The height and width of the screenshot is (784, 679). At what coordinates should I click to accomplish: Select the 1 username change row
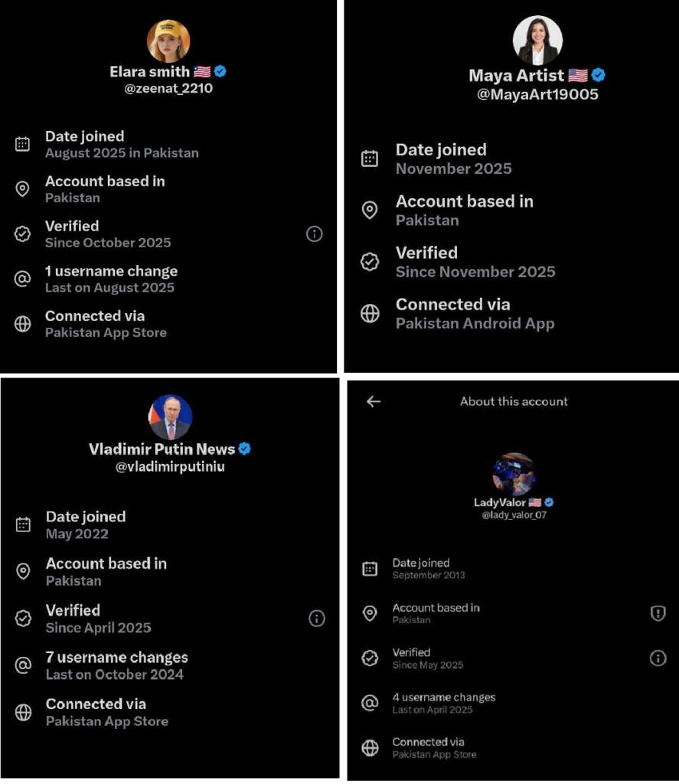click(111, 279)
